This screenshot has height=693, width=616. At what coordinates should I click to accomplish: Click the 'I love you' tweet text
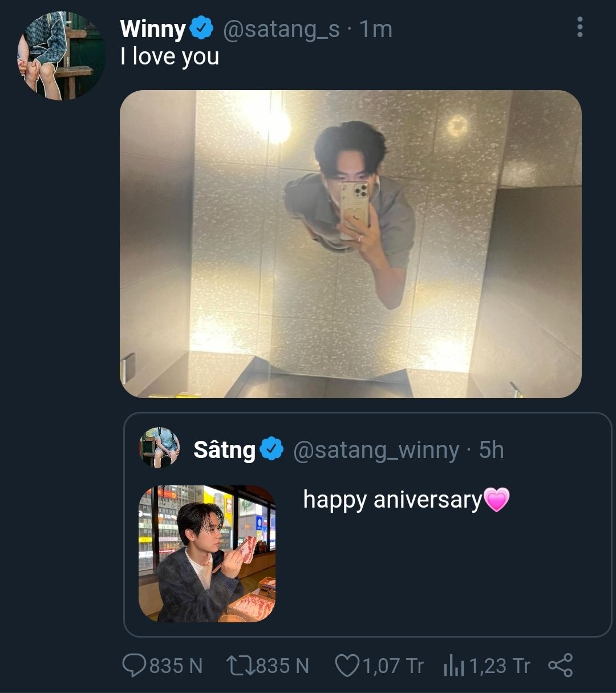[x=170, y=57]
